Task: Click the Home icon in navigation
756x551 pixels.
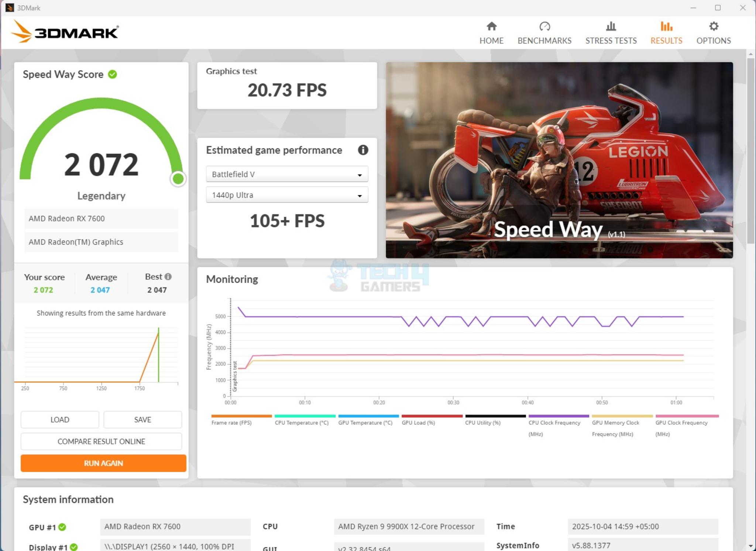Action: (x=491, y=27)
